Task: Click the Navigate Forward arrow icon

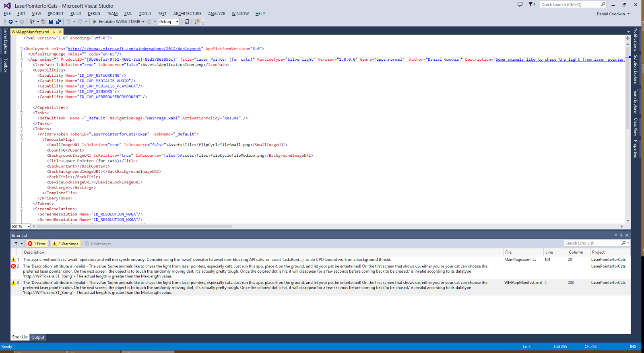Action: [x=22, y=22]
